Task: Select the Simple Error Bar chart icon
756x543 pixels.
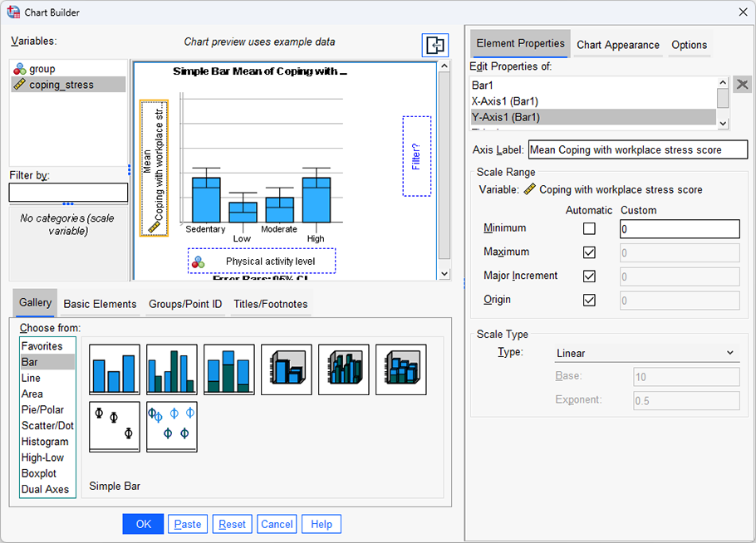Action: (x=114, y=426)
